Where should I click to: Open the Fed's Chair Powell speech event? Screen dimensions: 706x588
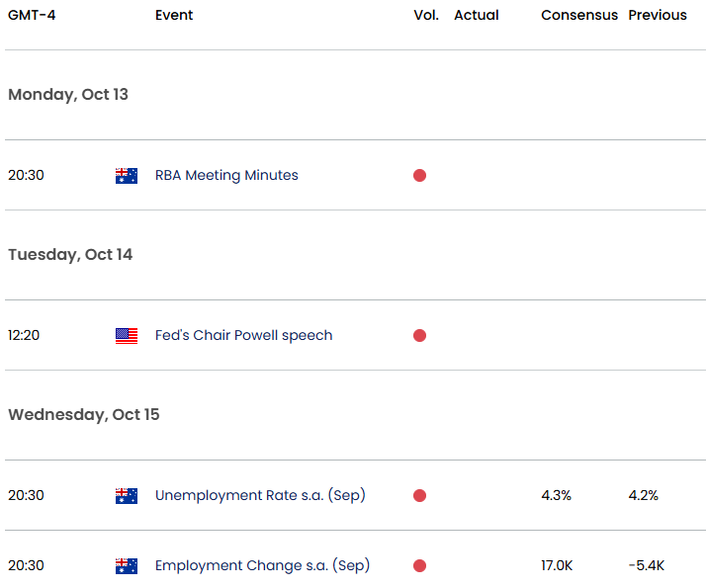243,335
